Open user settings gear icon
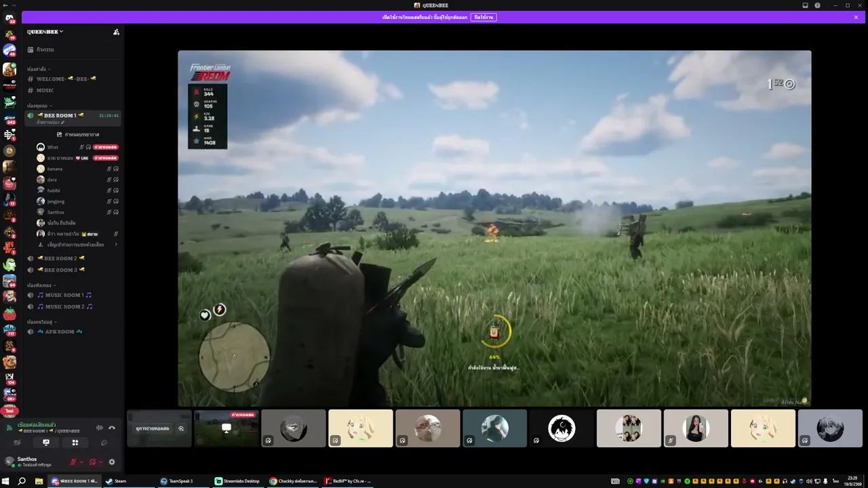The width and height of the screenshot is (868, 488). click(112, 462)
